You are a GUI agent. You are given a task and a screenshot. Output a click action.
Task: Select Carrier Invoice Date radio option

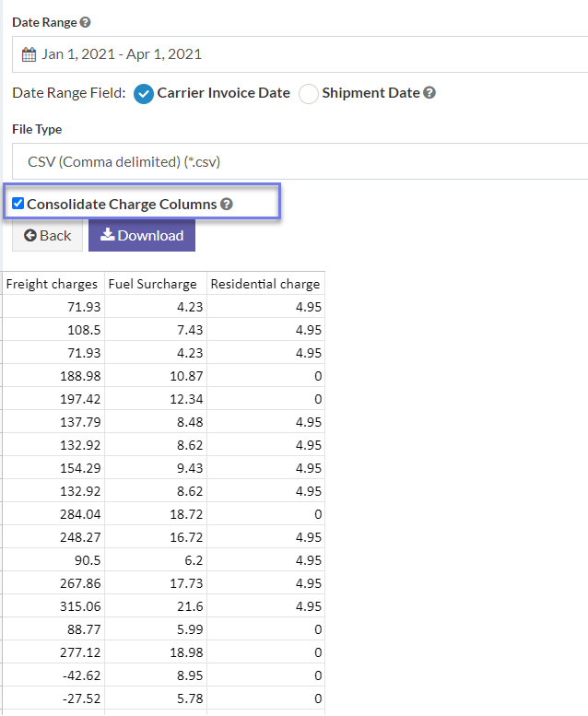(144, 94)
